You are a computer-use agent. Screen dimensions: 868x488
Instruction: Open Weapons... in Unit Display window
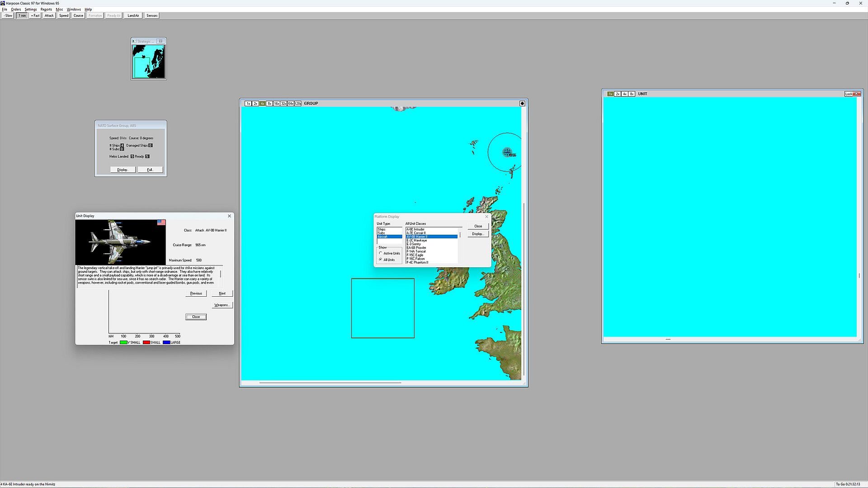222,305
